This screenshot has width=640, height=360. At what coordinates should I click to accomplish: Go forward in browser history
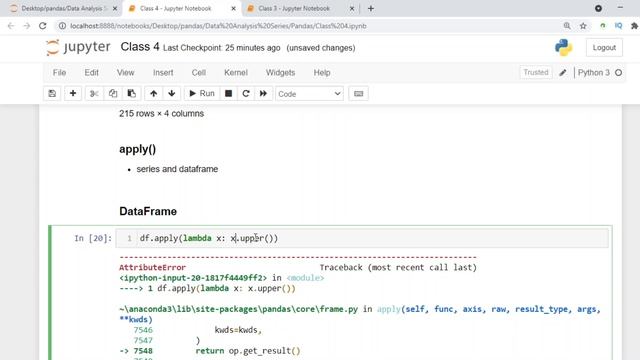(27, 26)
